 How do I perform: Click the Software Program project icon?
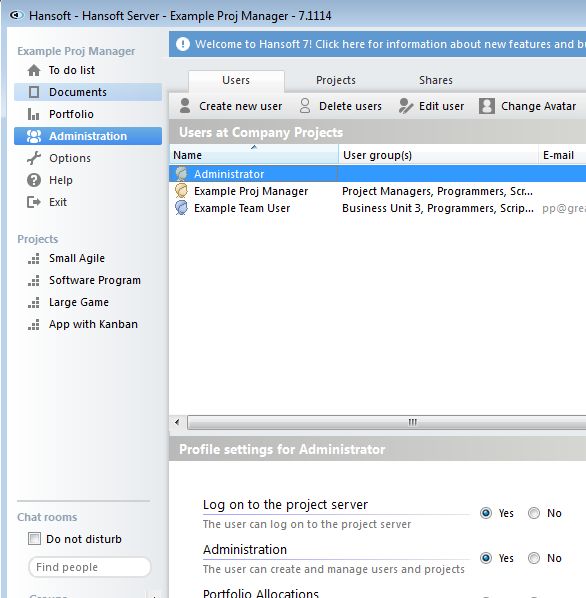click(34, 281)
